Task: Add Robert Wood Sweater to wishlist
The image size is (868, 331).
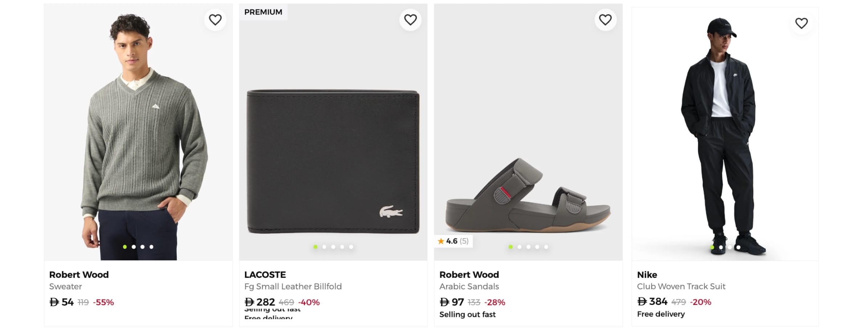Action: click(215, 20)
